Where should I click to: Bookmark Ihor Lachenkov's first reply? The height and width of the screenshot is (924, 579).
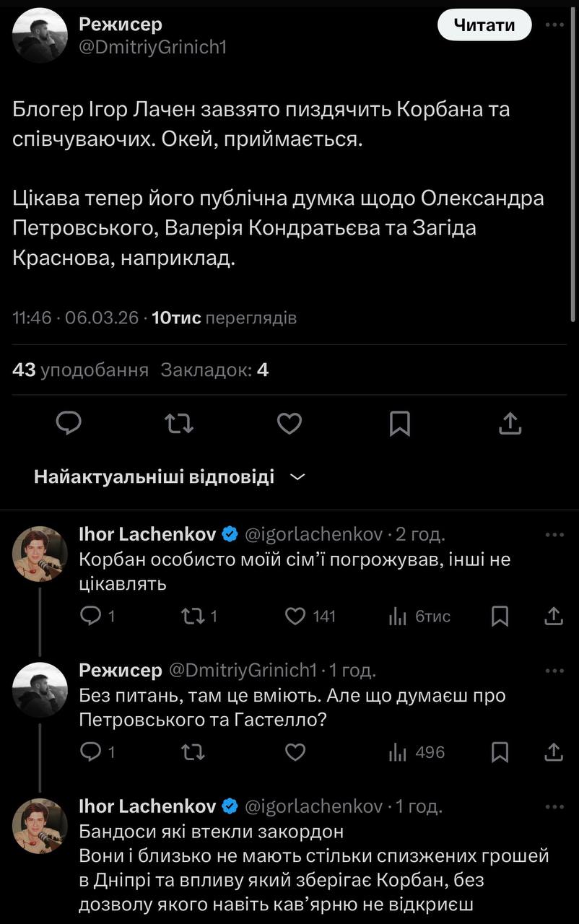point(500,616)
